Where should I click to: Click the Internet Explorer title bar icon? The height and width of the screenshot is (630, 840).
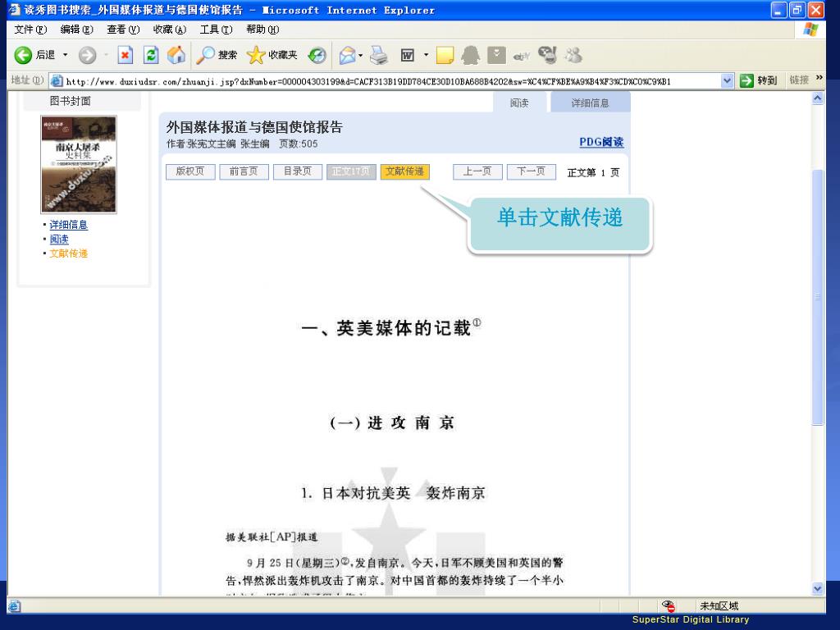pyautogui.click(x=15, y=10)
